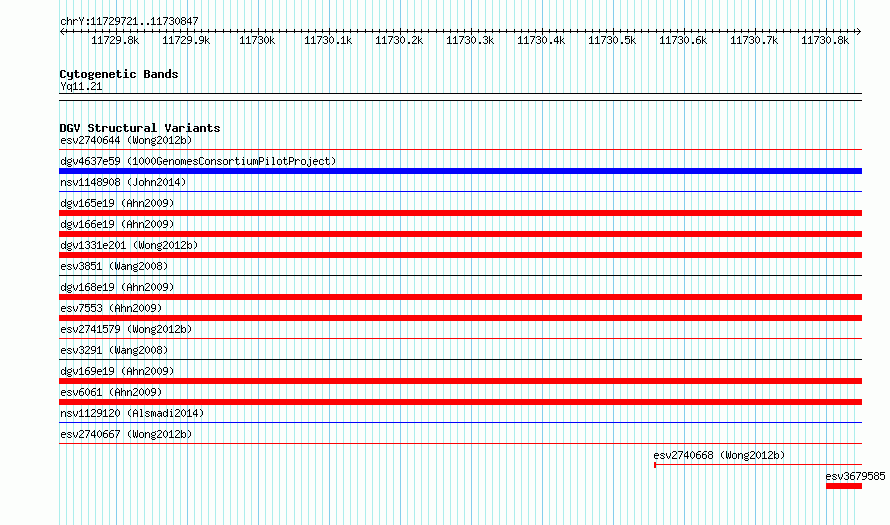Image resolution: width=890 pixels, height=525 pixels.
Task: Select the dgv1331e201 red variant bar
Action: coord(460,255)
